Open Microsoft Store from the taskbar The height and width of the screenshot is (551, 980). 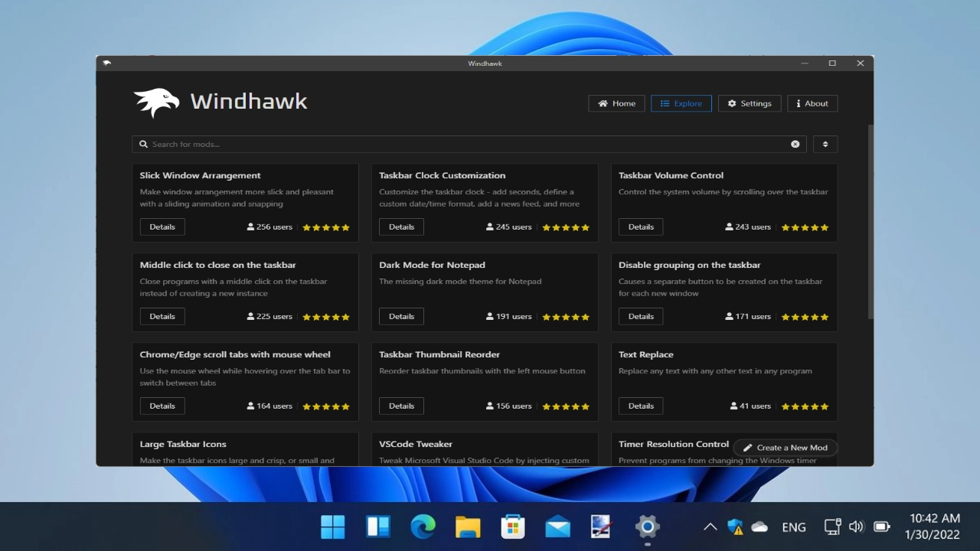pos(513,527)
